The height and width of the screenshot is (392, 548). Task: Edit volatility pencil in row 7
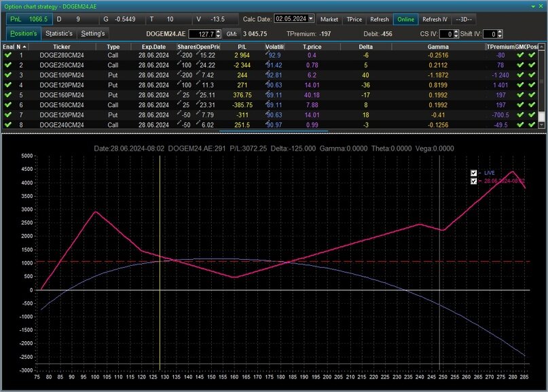pyautogui.click(x=268, y=113)
